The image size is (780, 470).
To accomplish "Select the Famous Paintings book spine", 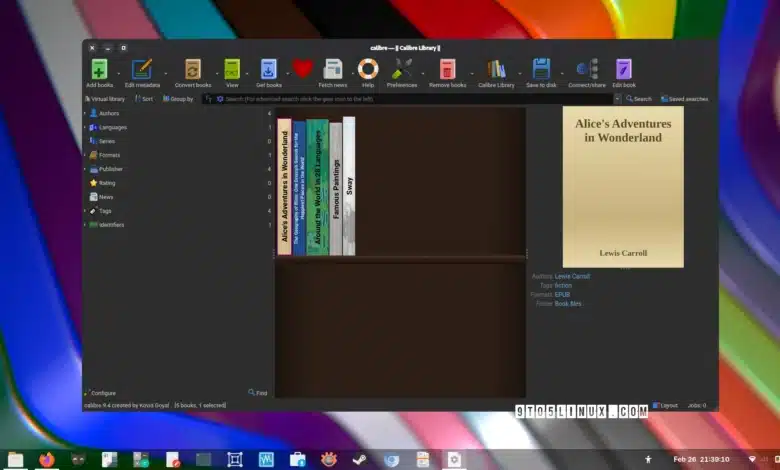I will point(336,189).
